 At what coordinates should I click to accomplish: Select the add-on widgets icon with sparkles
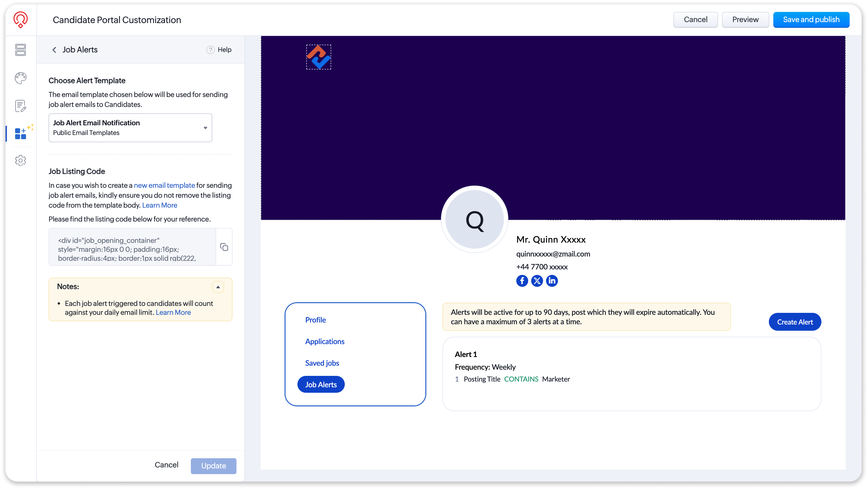(x=21, y=133)
